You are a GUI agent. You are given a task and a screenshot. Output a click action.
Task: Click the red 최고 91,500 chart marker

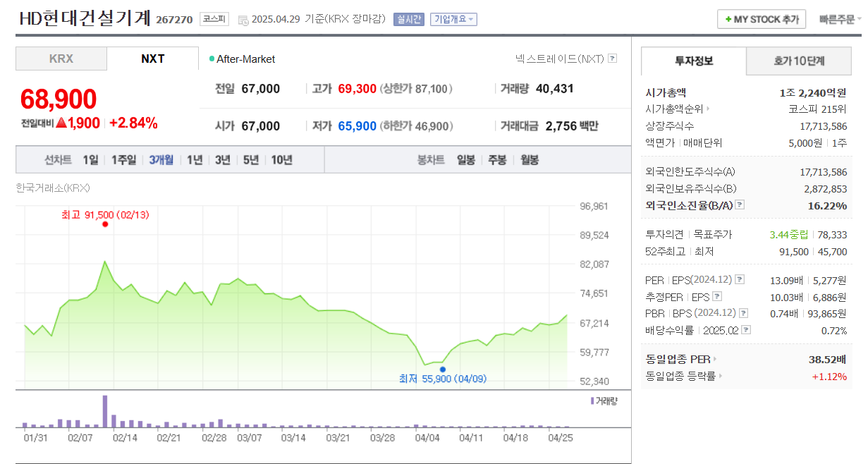[x=105, y=224]
